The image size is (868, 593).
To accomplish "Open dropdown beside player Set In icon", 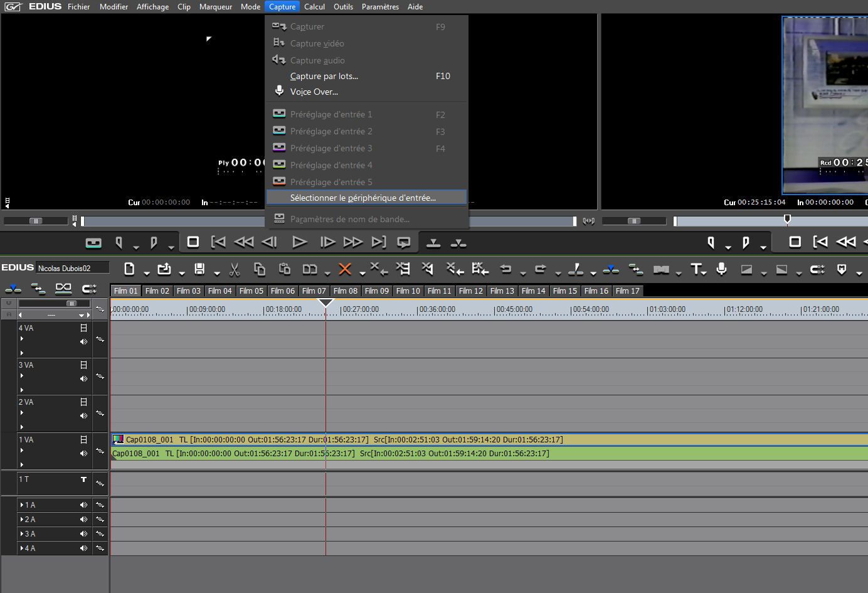I will pyautogui.click(x=136, y=247).
